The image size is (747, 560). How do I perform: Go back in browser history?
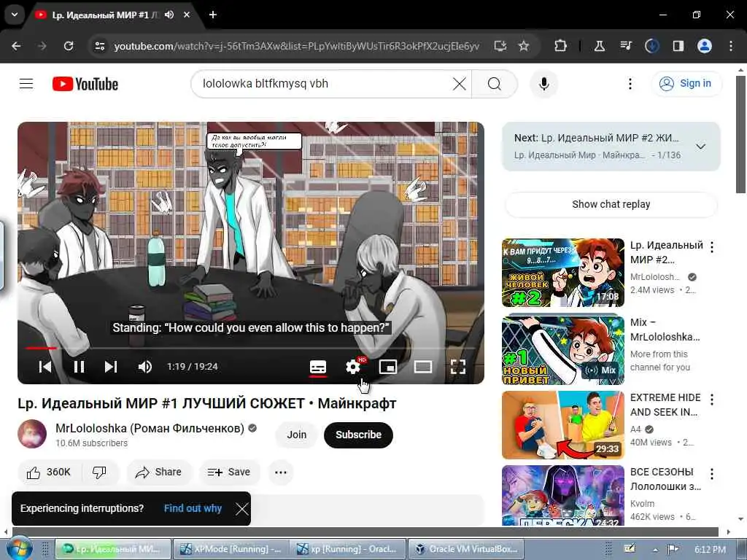(16, 46)
